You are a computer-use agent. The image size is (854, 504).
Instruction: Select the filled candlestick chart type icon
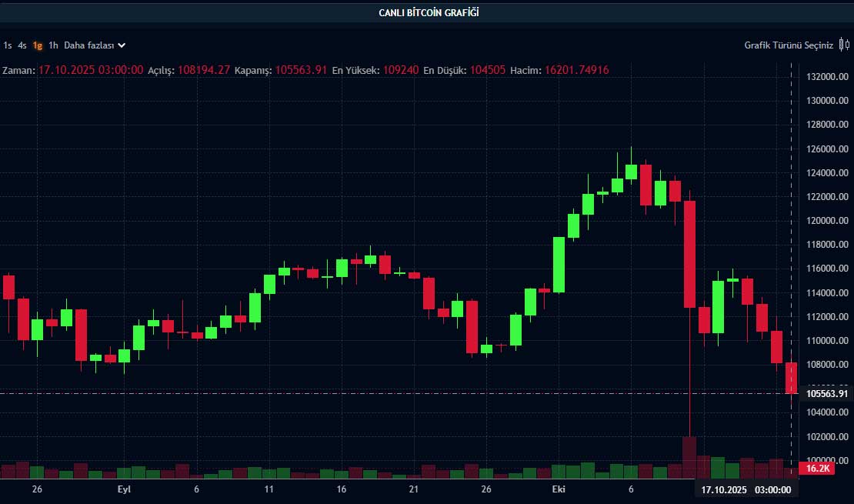pyautogui.click(x=841, y=45)
